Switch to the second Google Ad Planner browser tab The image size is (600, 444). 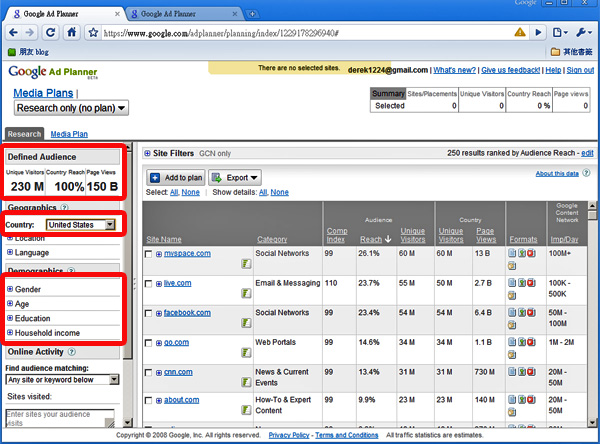[x=184, y=14]
